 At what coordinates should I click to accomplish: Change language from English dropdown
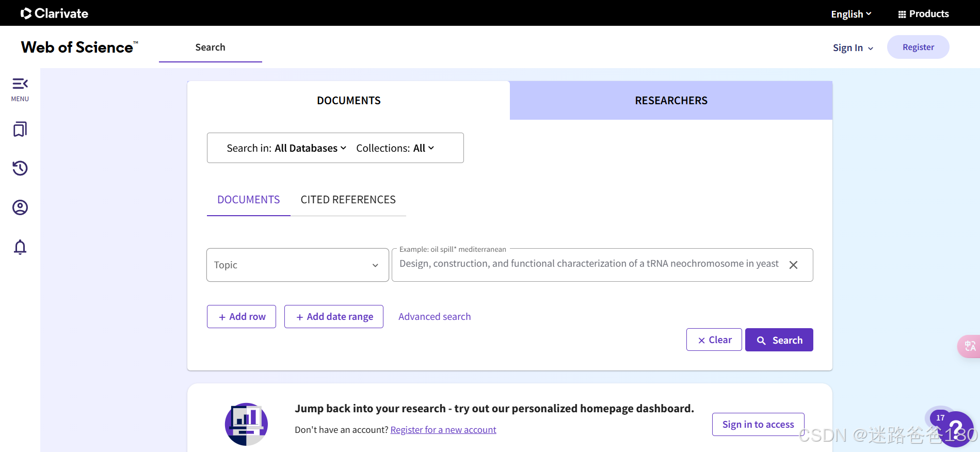[851, 14]
